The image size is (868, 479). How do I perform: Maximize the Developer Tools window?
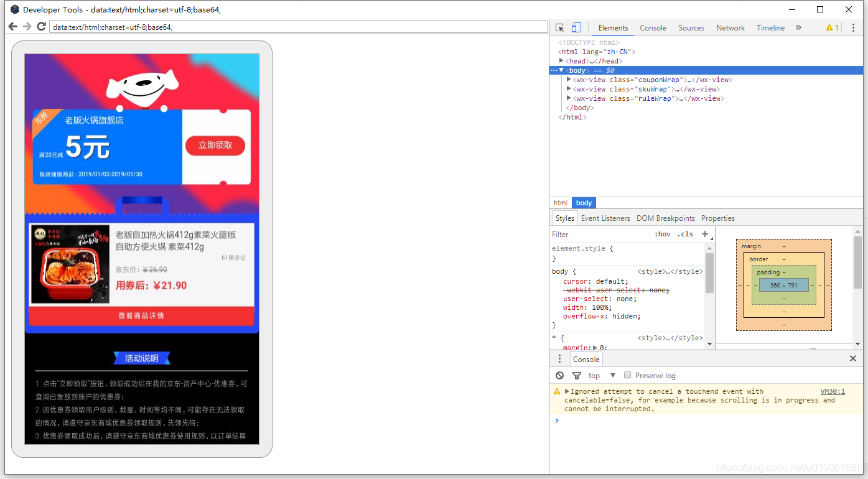820,9
